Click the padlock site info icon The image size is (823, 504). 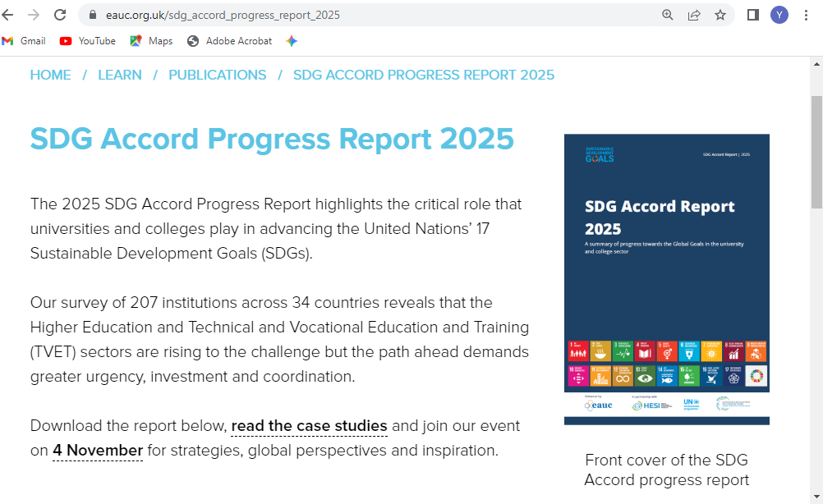pyautogui.click(x=92, y=15)
